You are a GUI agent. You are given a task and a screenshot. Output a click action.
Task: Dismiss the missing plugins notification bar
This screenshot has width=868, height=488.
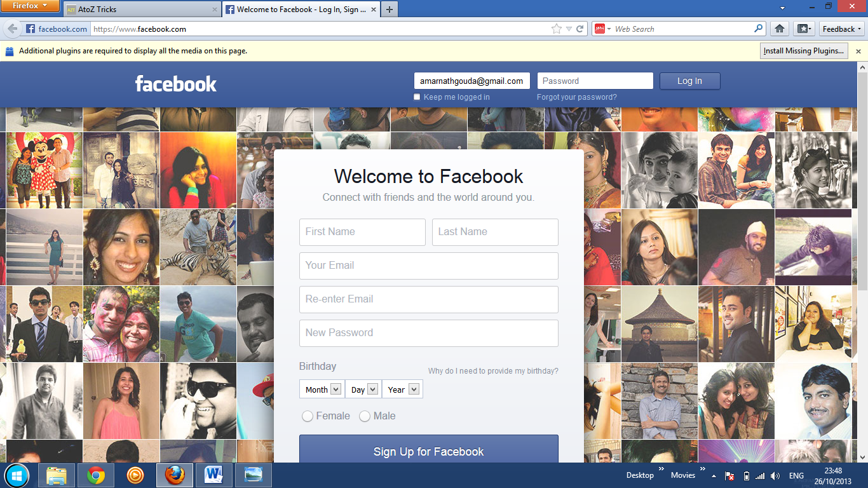[858, 51]
